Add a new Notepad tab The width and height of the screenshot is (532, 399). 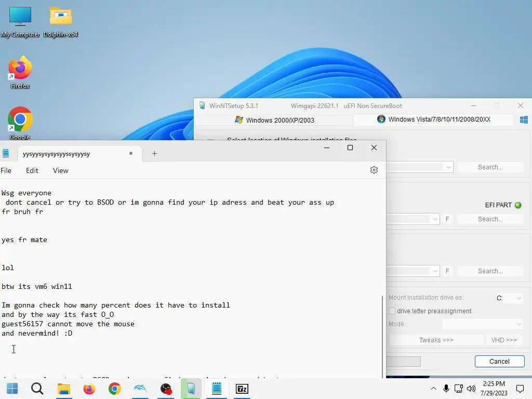(x=154, y=153)
